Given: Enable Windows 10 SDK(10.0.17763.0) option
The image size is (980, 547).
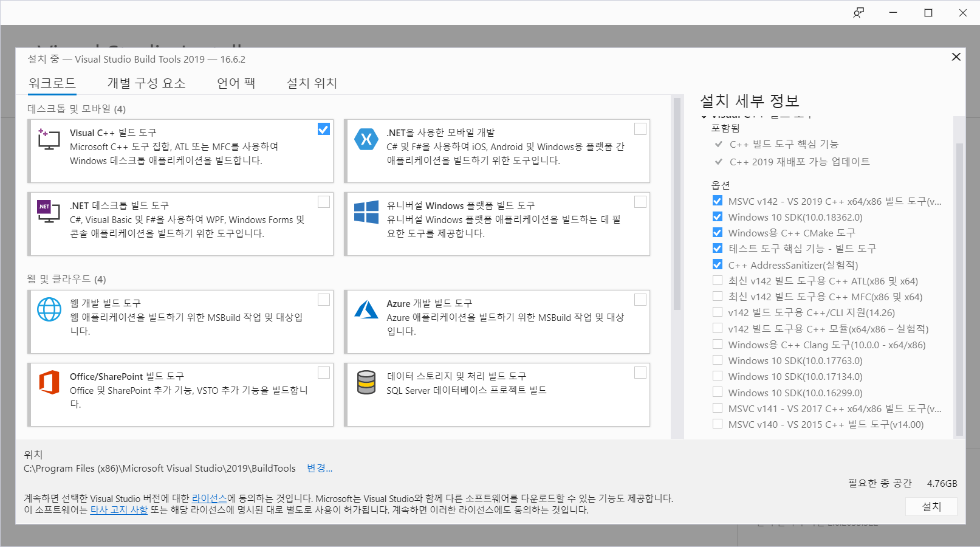Looking at the screenshot, I should pos(718,360).
